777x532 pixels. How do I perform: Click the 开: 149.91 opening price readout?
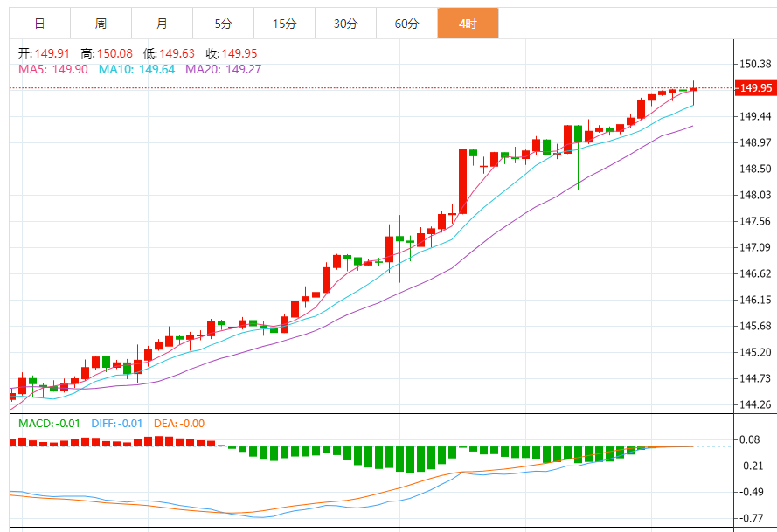tap(45, 53)
